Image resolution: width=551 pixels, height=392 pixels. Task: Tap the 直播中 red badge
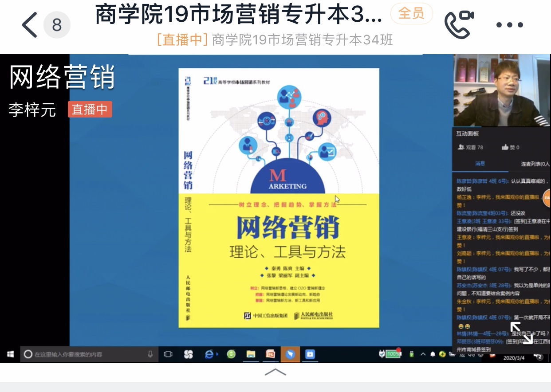click(90, 110)
